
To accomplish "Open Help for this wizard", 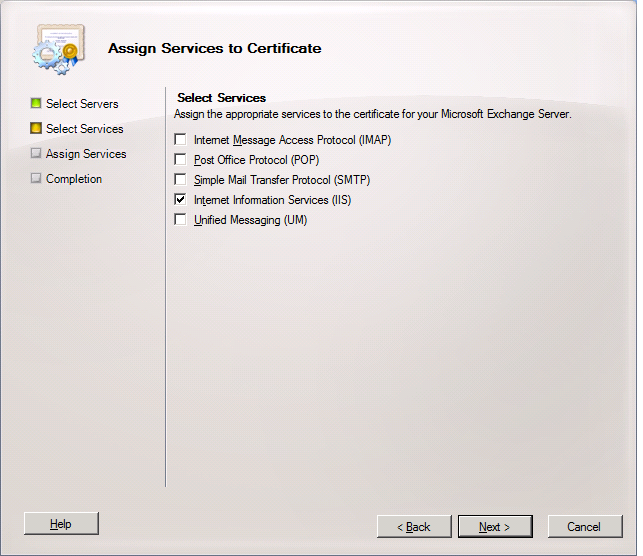I will [x=61, y=524].
